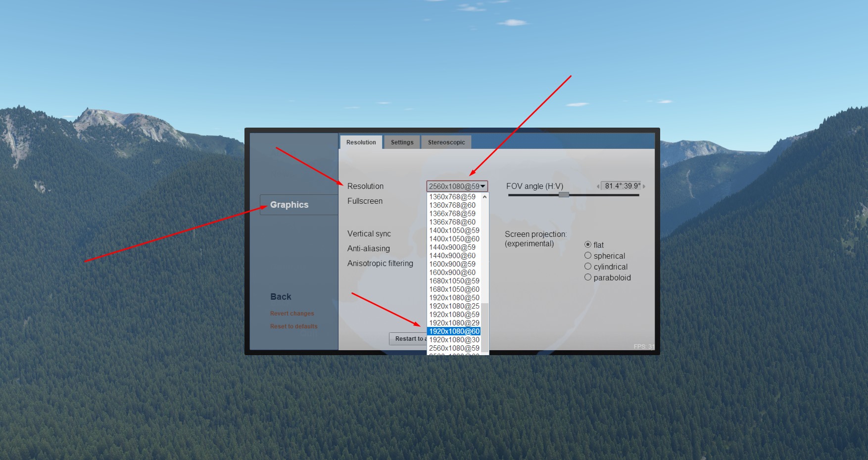Pick 1400x1050@59 in resolution list
The image size is (868, 460).
[454, 230]
